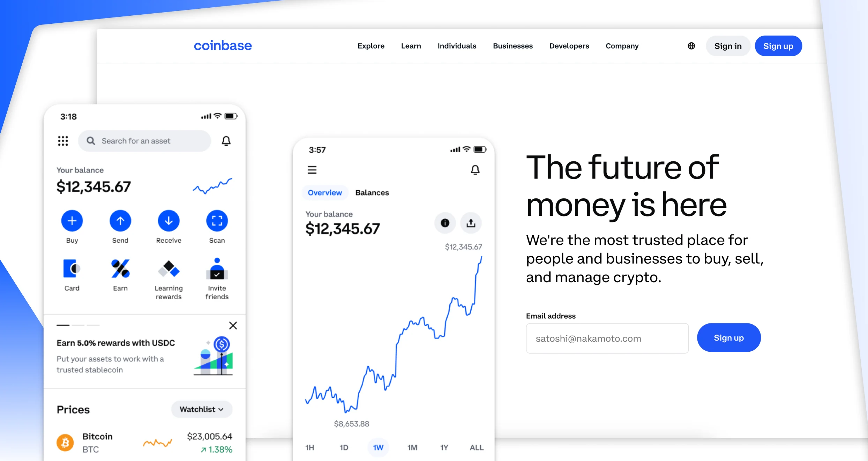Toggle share portfolio icon
868x461 pixels.
(471, 223)
